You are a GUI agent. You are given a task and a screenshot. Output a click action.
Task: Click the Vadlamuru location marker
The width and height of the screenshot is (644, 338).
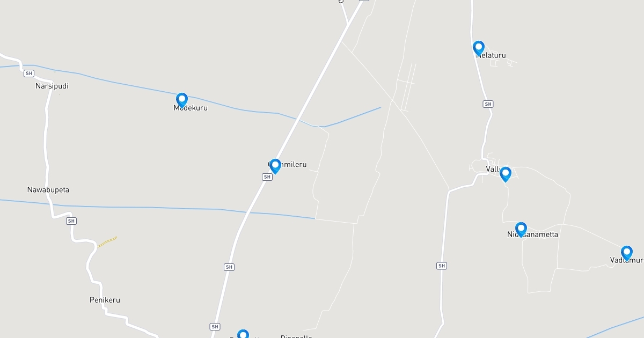coord(627,253)
